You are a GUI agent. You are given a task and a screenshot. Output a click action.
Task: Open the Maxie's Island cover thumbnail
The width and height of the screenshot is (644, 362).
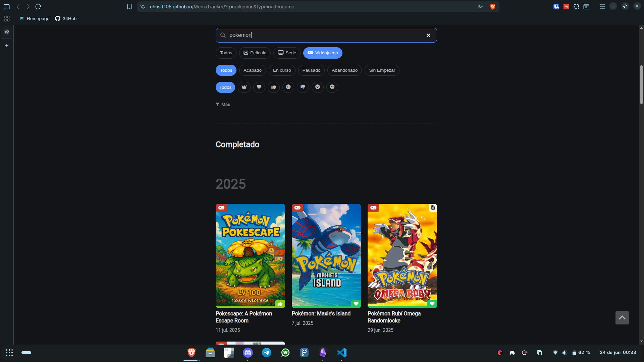click(x=326, y=256)
